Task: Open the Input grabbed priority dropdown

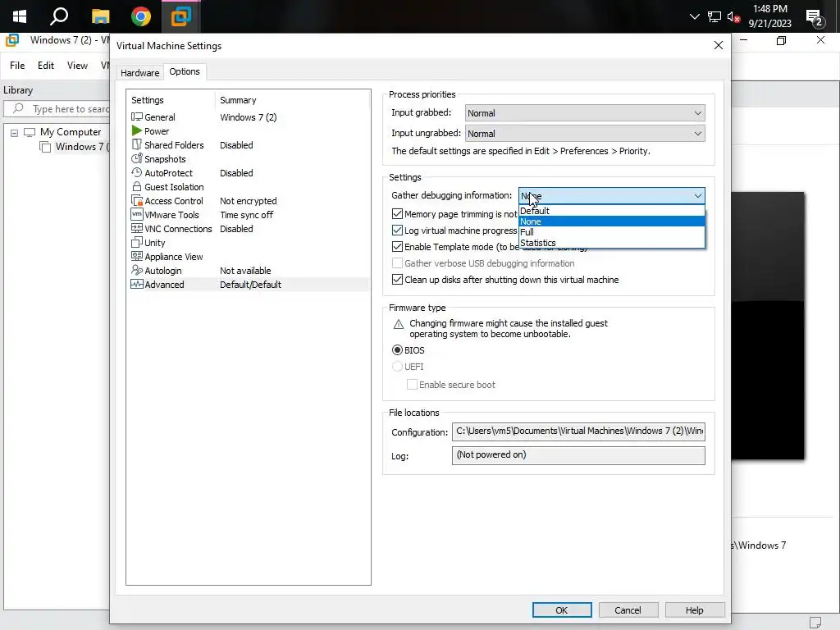Action: 585,113
